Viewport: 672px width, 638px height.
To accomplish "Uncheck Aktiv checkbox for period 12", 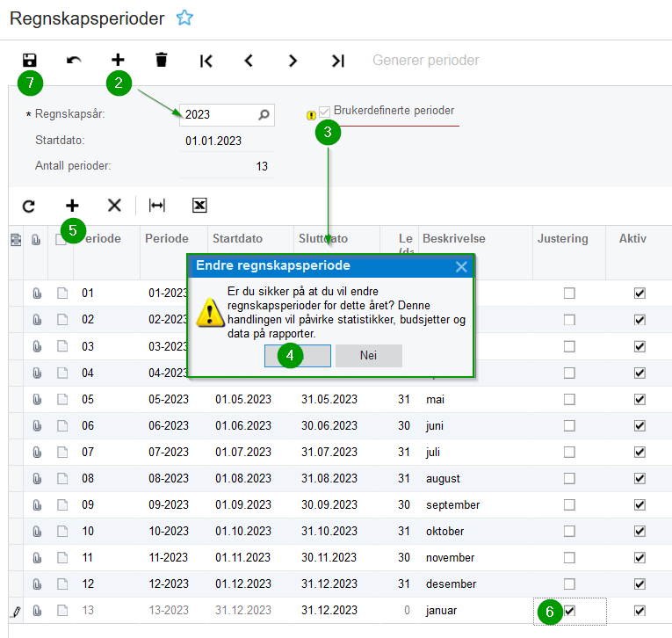I will click(x=639, y=584).
